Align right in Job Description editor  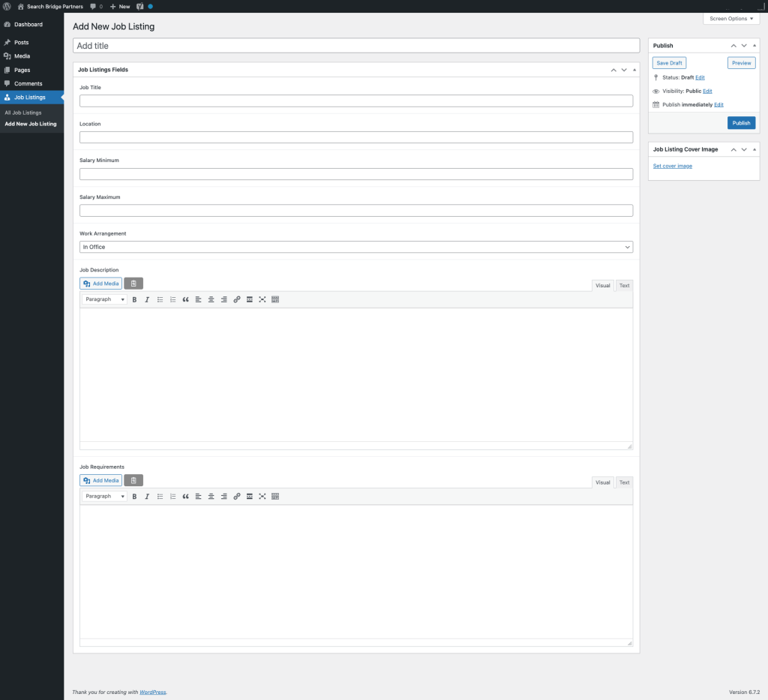click(223, 299)
